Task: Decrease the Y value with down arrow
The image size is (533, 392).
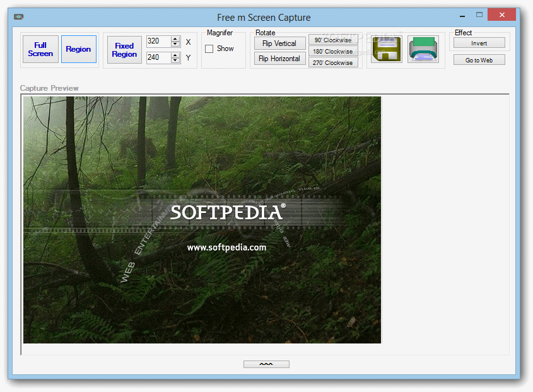Action: point(175,61)
